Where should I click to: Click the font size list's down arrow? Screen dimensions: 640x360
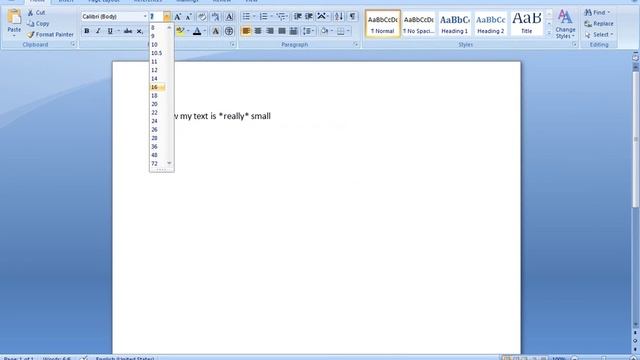(x=170, y=163)
